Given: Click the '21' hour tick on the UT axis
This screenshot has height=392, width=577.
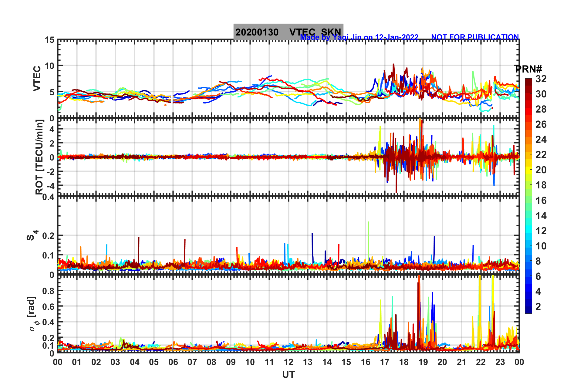Looking at the screenshot, I should pyautogui.click(x=461, y=362).
